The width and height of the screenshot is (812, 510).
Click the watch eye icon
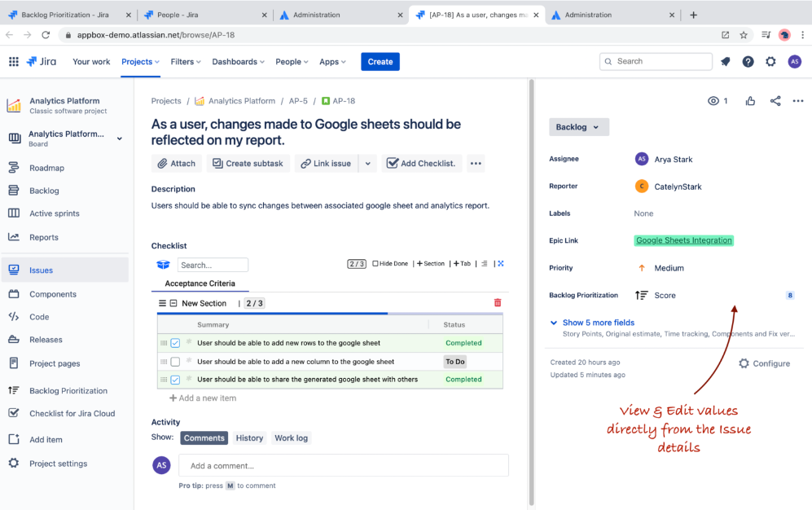713,101
